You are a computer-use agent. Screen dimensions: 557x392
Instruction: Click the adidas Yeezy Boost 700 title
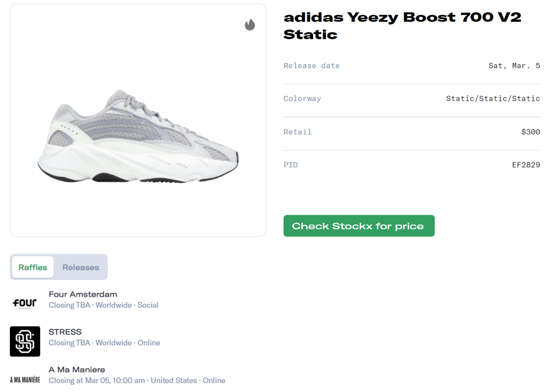[402, 25]
